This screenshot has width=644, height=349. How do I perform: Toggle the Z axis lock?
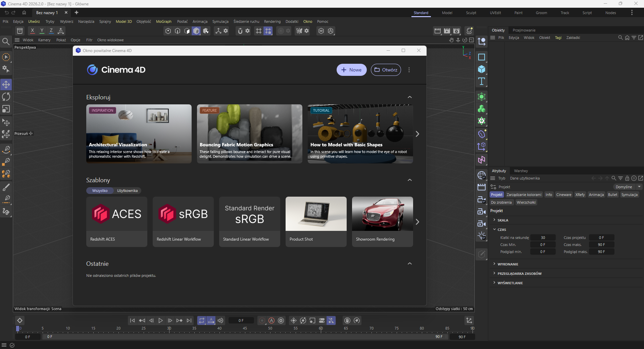51,31
